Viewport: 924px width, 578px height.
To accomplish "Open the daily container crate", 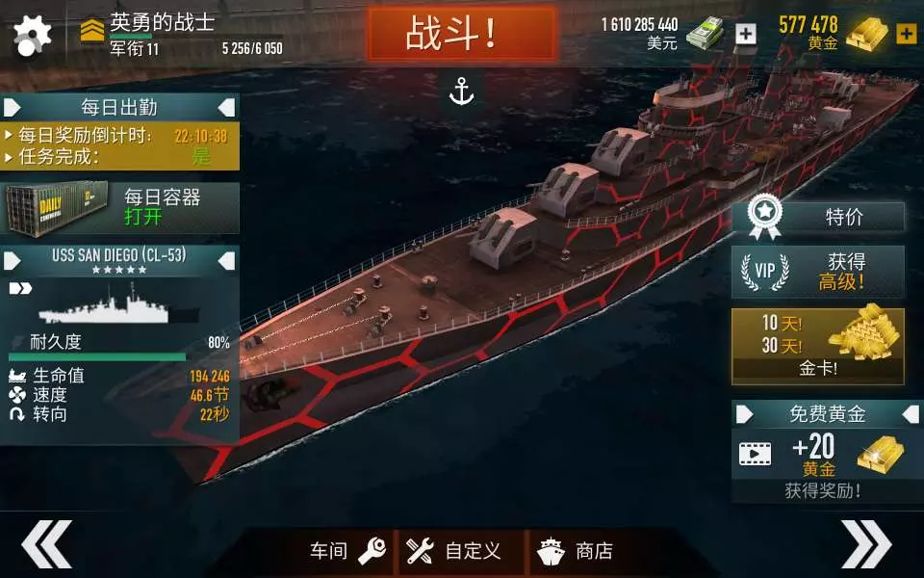I will pyautogui.click(x=119, y=208).
